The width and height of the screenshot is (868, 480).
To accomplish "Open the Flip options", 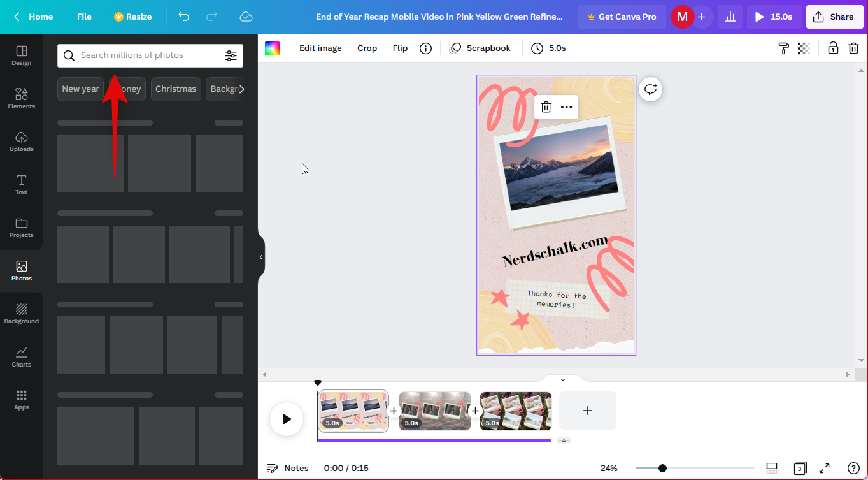I will (400, 48).
